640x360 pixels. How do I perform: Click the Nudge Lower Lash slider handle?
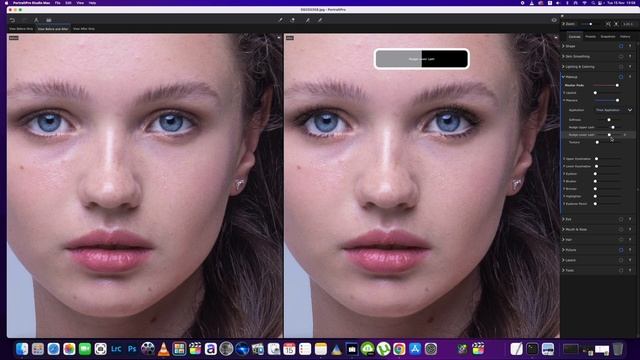click(609, 135)
